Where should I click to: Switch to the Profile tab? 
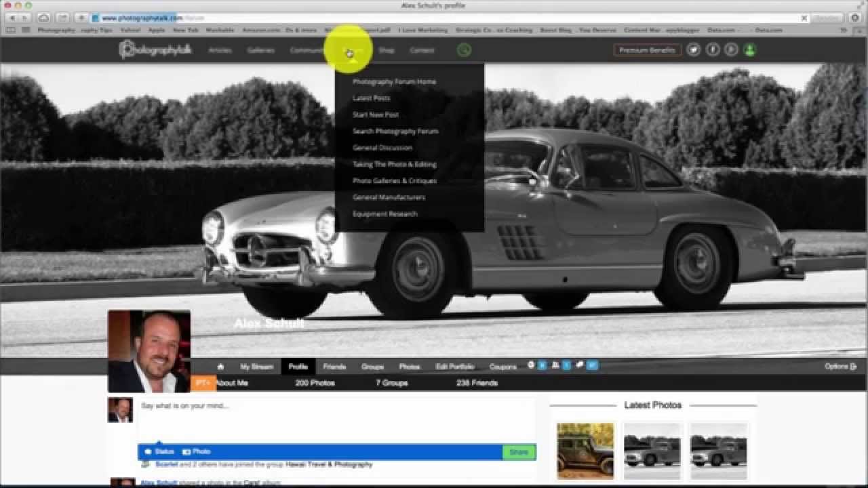coord(298,367)
